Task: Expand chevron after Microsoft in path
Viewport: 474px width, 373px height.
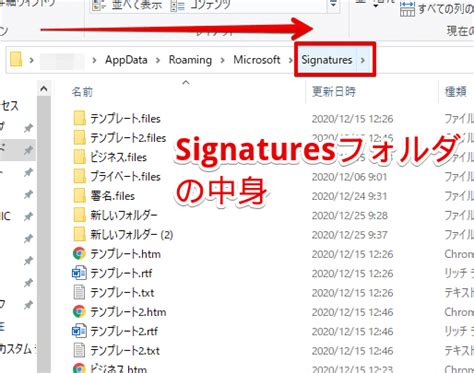Action: point(290,60)
